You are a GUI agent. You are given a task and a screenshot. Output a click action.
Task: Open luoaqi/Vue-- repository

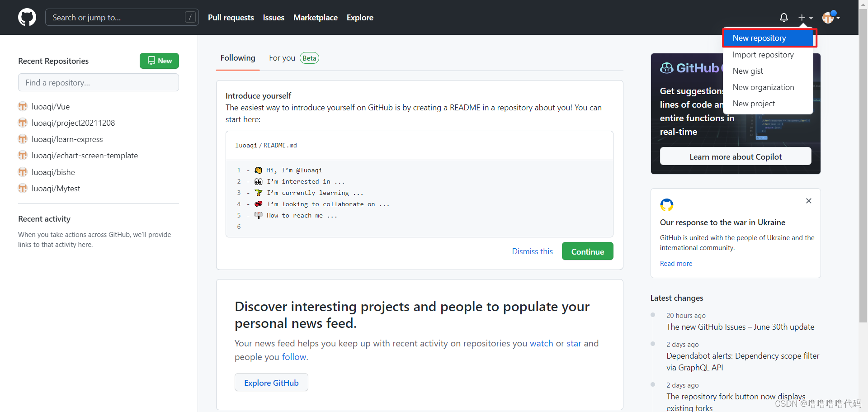(54, 107)
